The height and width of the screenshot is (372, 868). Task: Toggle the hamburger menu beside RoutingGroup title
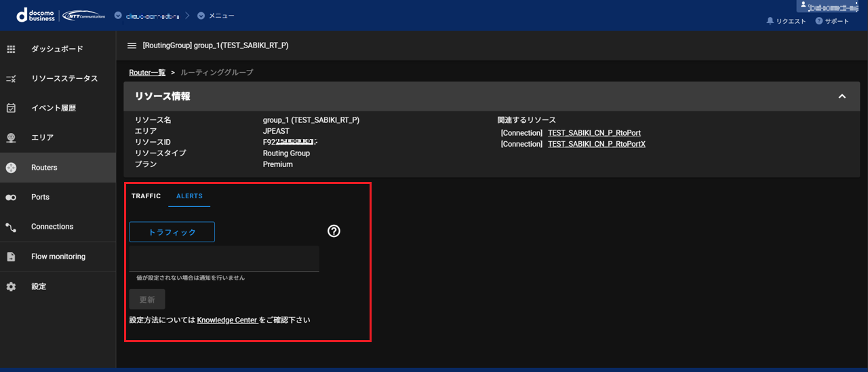point(132,45)
